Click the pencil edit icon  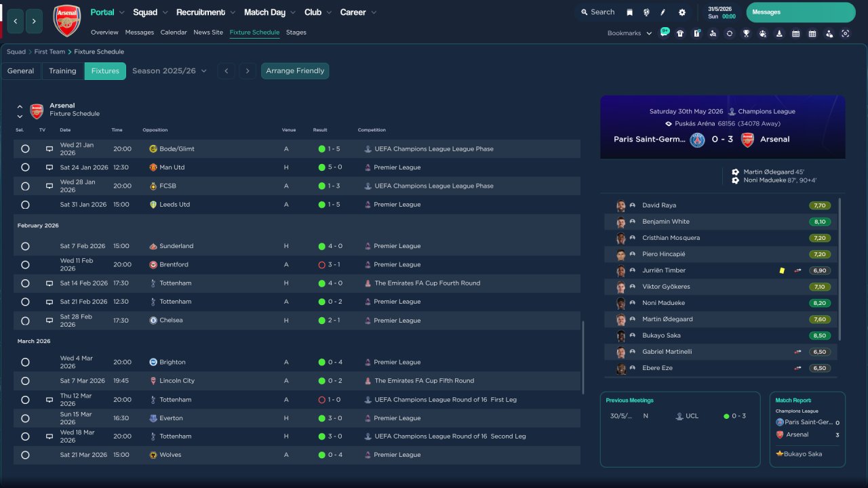coord(663,12)
